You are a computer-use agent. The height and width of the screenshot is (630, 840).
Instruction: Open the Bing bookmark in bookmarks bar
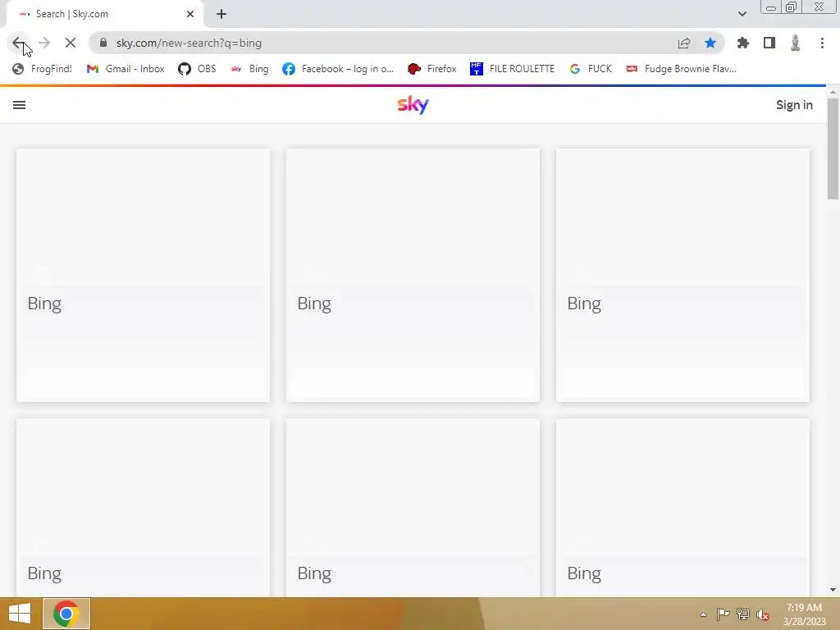click(249, 69)
